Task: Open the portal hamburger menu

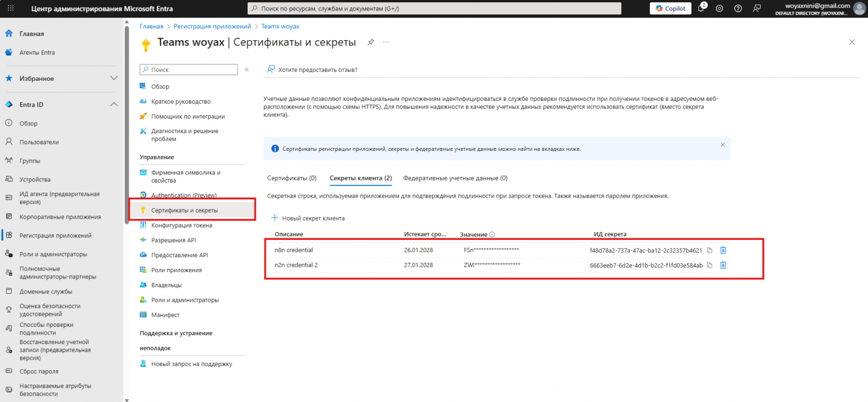Action: point(11,8)
